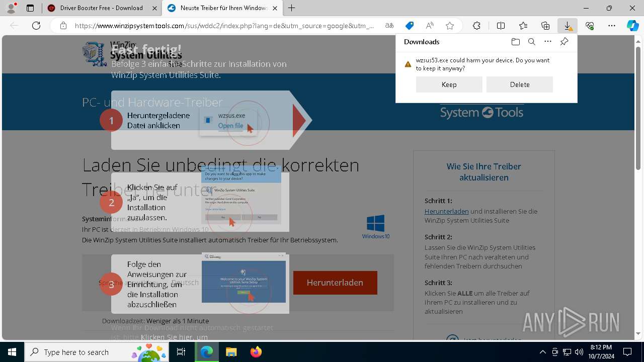Open the notification center
644x362 pixels.
[x=627, y=352]
